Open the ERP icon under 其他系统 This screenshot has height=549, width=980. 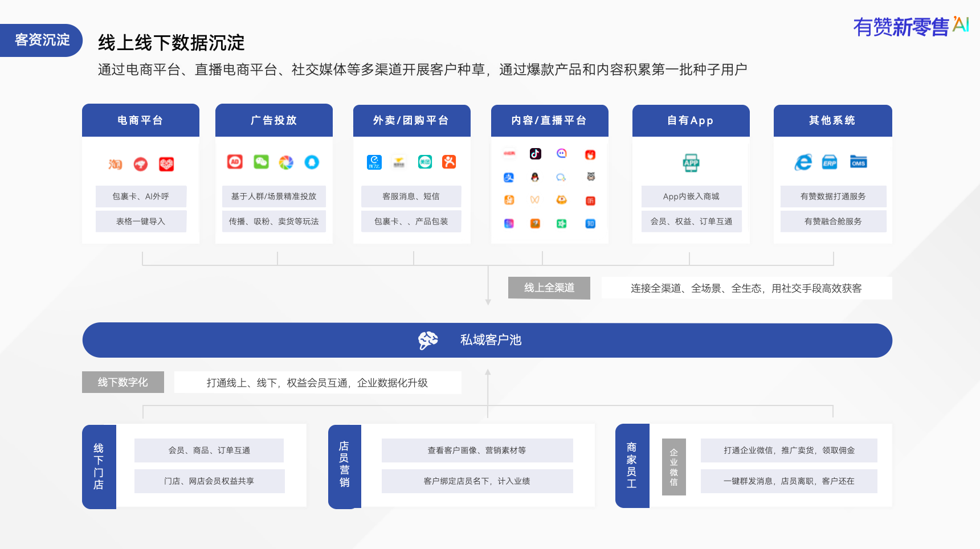(828, 162)
